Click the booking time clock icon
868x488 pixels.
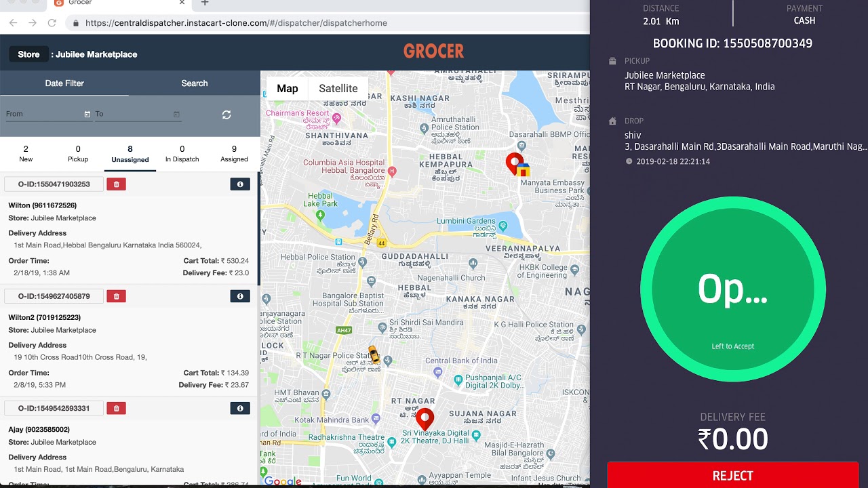[x=629, y=161]
